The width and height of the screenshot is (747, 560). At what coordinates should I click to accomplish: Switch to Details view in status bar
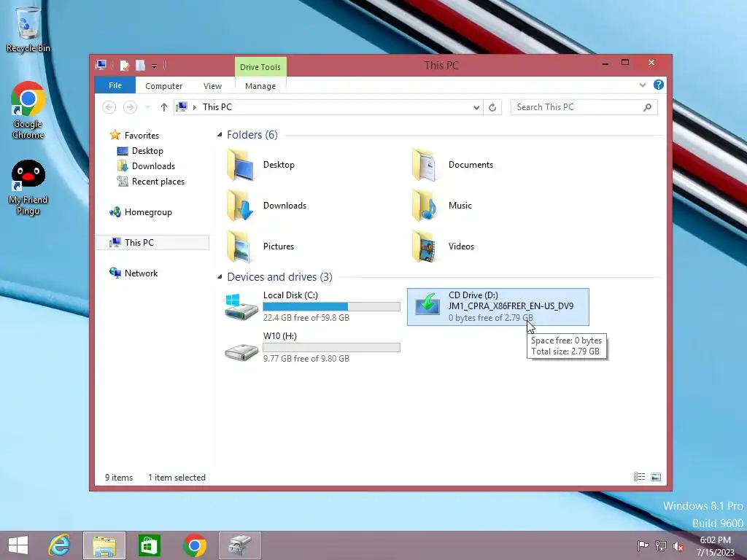(x=639, y=477)
